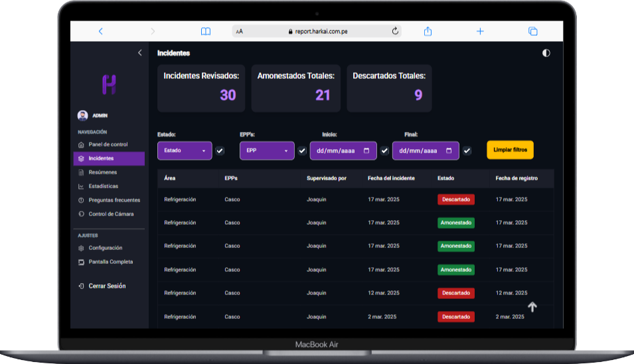634x364 pixels.
Task: Open Estadísticas in the navigation menu
Action: click(103, 186)
